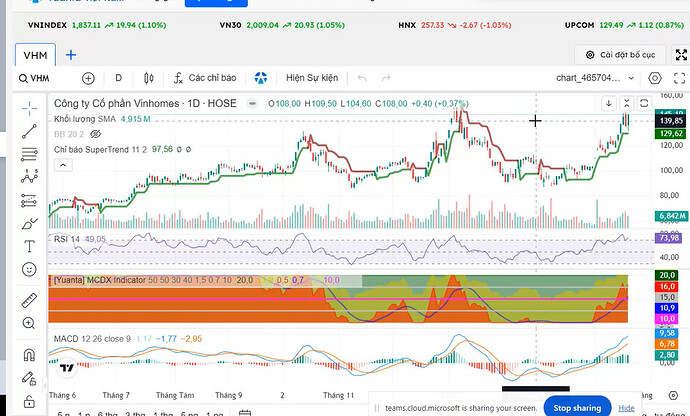Toggle magnet mode in left toolbar

click(29, 355)
